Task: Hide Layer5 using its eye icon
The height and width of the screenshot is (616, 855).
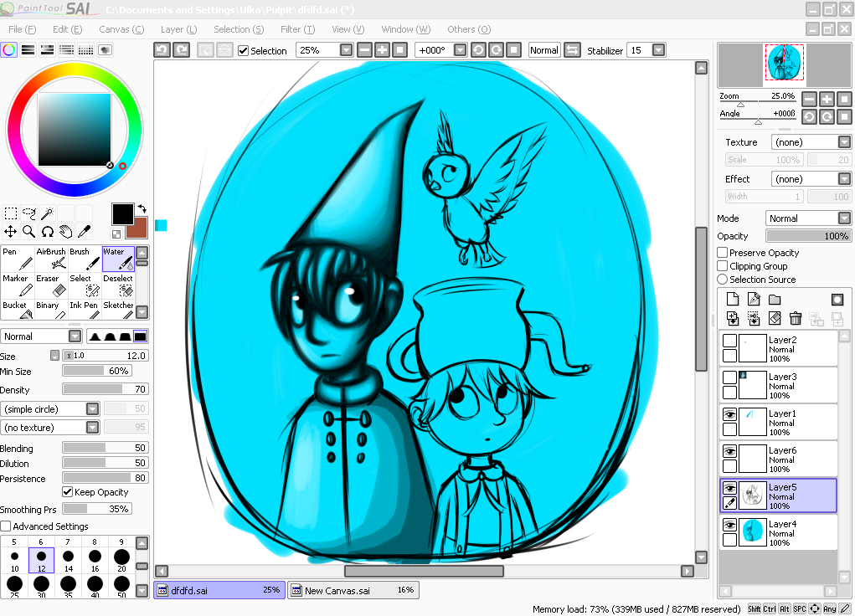Action: pyautogui.click(x=729, y=488)
